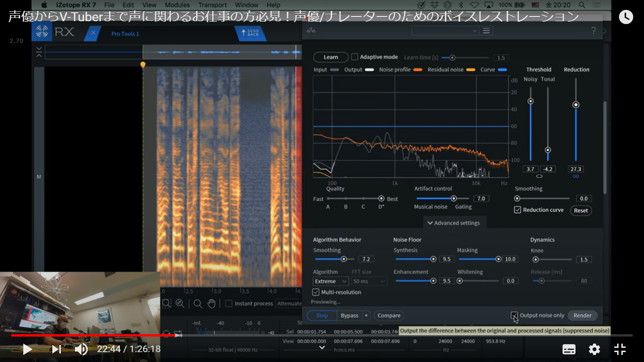Uncheck the Reduction curve checkbox
This screenshot has height=362, width=644.
click(517, 210)
